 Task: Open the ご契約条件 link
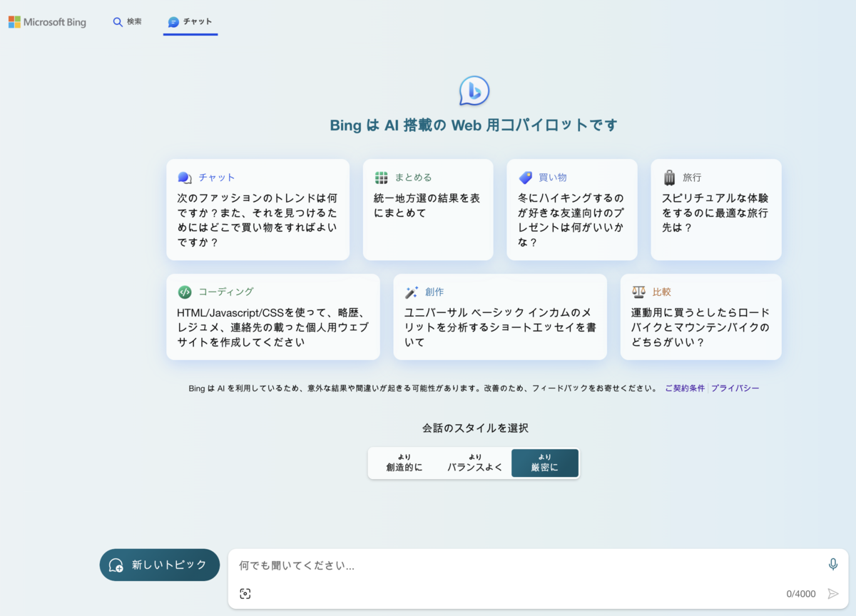coord(685,389)
